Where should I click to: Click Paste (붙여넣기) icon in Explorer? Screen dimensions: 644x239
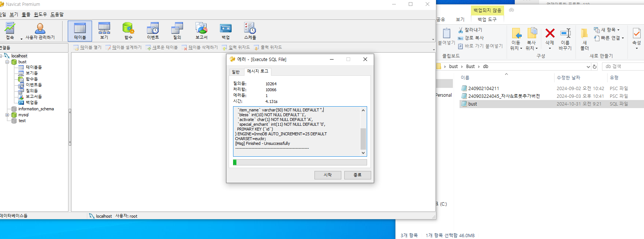[x=446, y=36]
